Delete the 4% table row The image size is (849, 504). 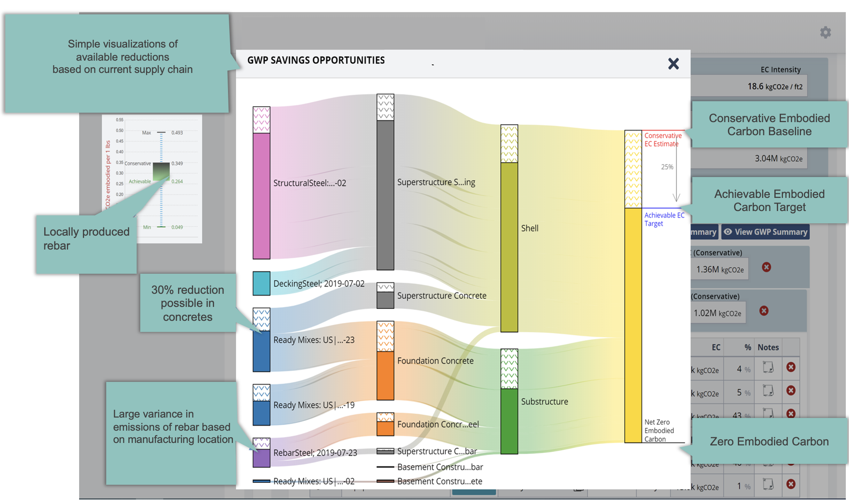(791, 367)
